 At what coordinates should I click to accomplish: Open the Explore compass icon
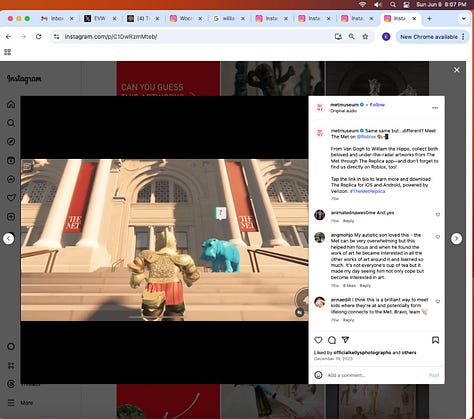[11, 142]
